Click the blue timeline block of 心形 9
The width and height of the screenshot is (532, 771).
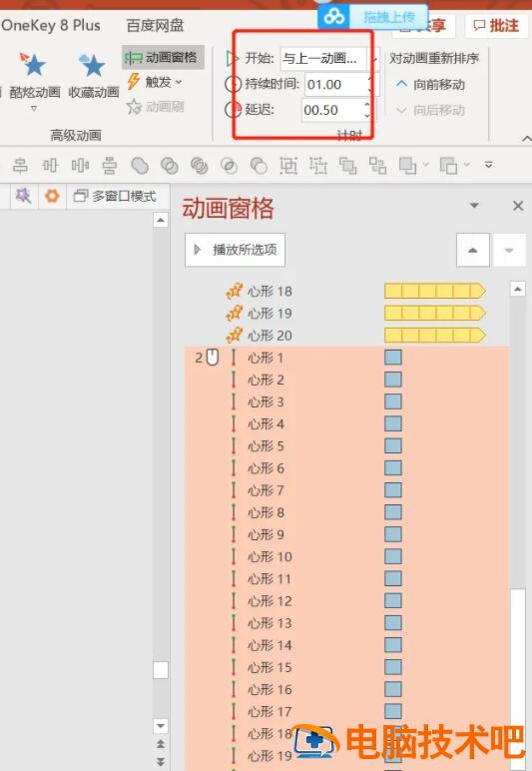393,534
